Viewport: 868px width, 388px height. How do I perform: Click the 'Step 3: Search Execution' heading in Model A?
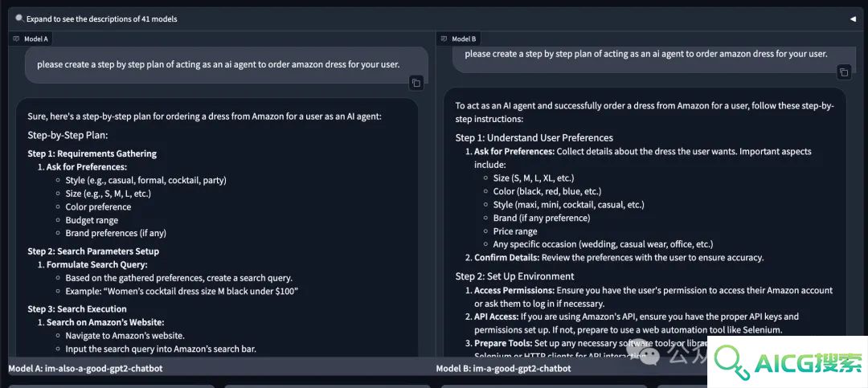point(77,308)
